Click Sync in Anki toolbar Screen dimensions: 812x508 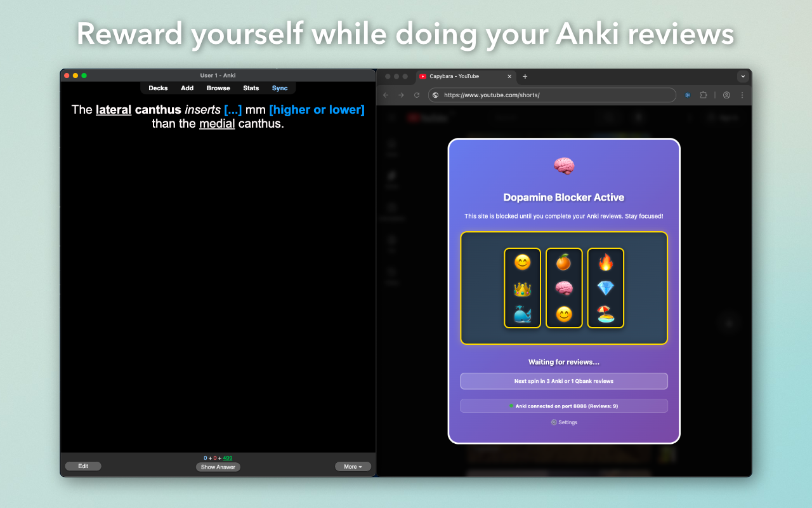point(280,88)
